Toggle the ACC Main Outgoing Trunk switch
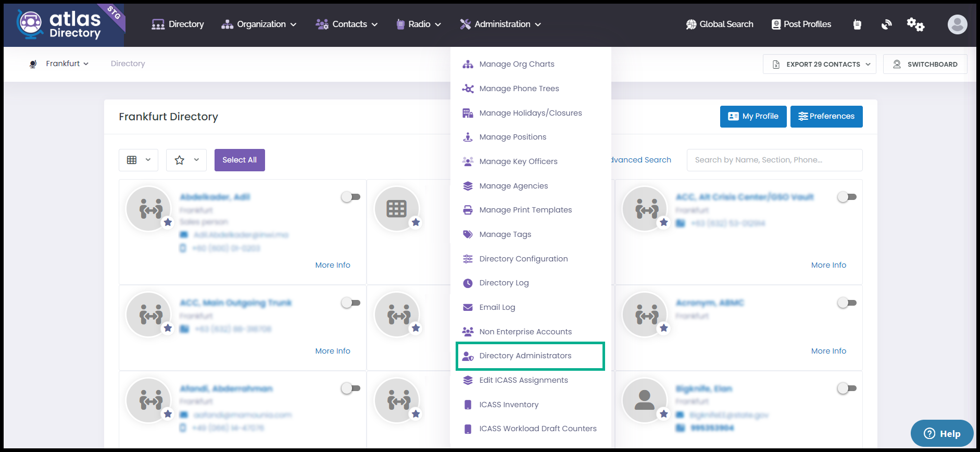The height and width of the screenshot is (452, 980). click(x=351, y=303)
